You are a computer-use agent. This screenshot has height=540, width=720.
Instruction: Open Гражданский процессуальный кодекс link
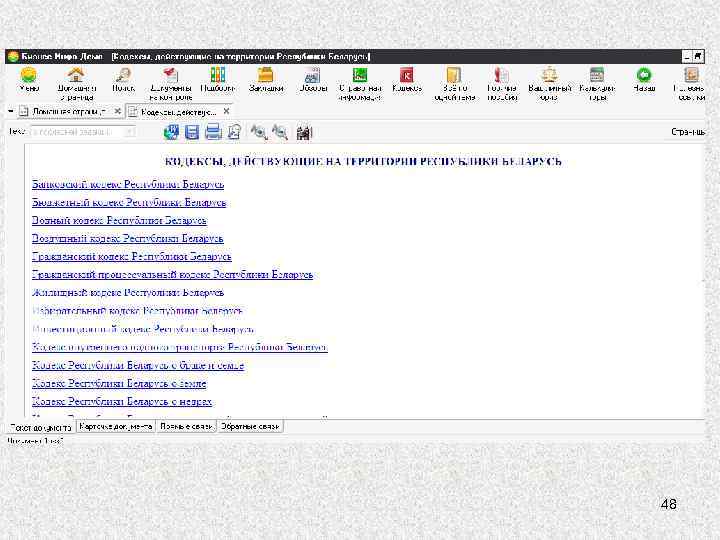click(173, 275)
